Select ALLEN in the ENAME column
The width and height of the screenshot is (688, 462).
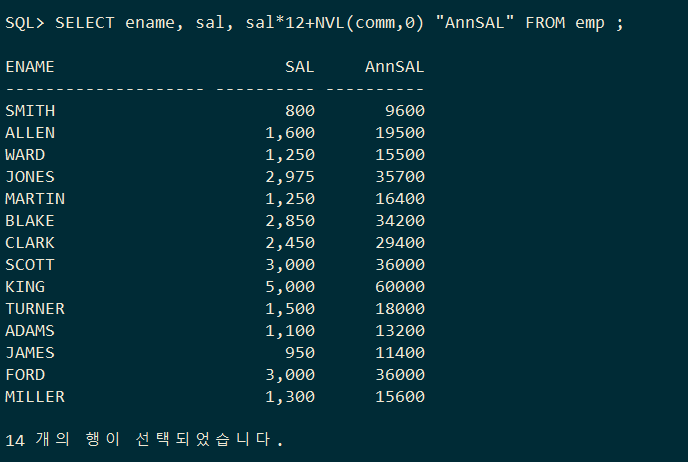(x=30, y=133)
